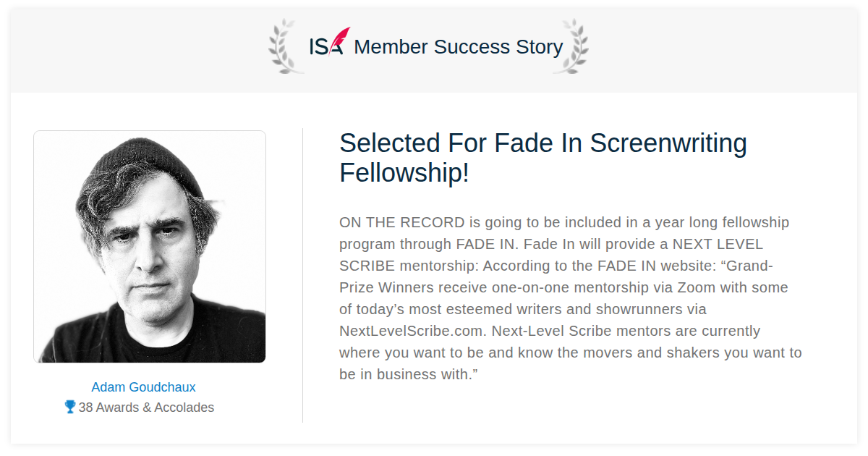Click the word Fellowship! in the headline
The height and width of the screenshot is (456, 868).
404,173
